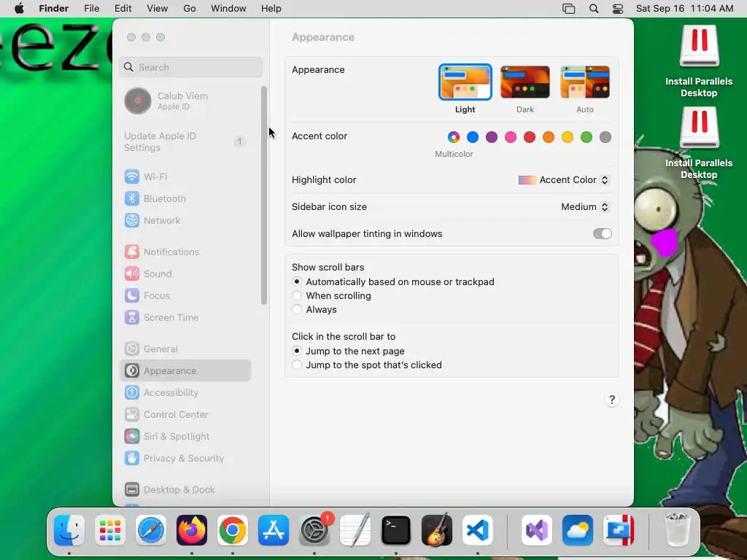This screenshot has height=560, width=747.
Task: Open Bluetooth settings pane
Action: tap(185, 198)
